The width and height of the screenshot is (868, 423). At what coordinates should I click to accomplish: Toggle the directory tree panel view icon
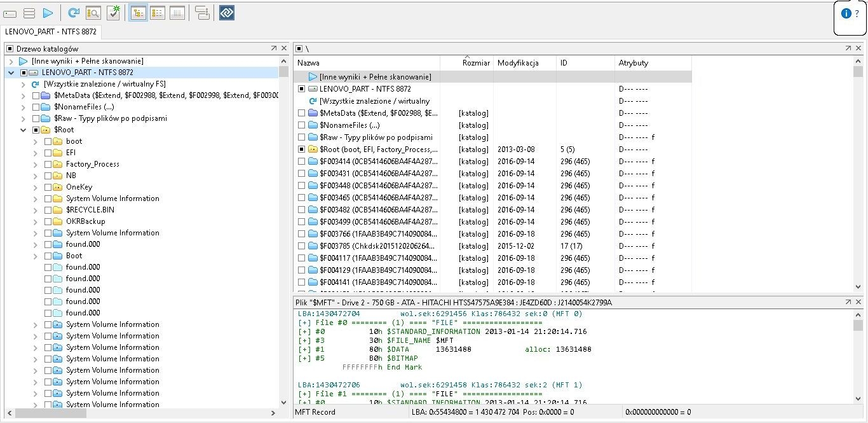[138, 13]
